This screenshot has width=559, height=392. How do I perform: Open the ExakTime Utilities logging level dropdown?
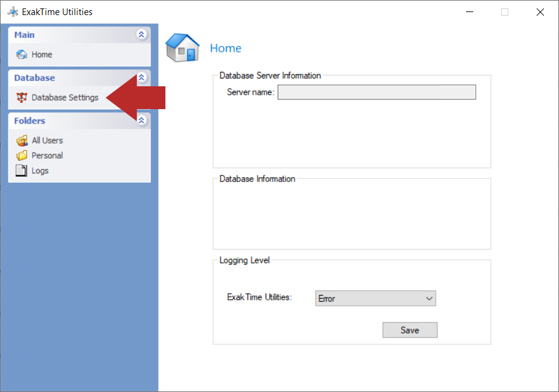pos(375,299)
